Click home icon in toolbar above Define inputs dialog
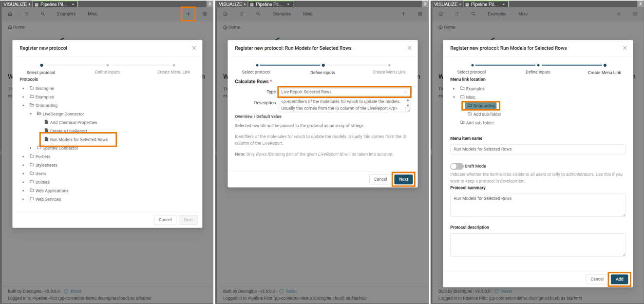This screenshot has height=304, width=644. [x=225, y=14]
